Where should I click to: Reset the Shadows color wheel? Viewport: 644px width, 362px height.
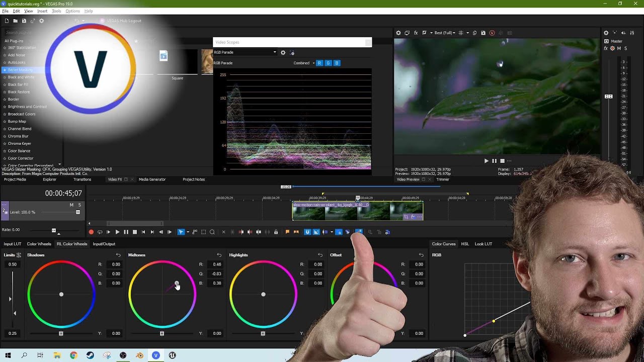tap(118, 255)
